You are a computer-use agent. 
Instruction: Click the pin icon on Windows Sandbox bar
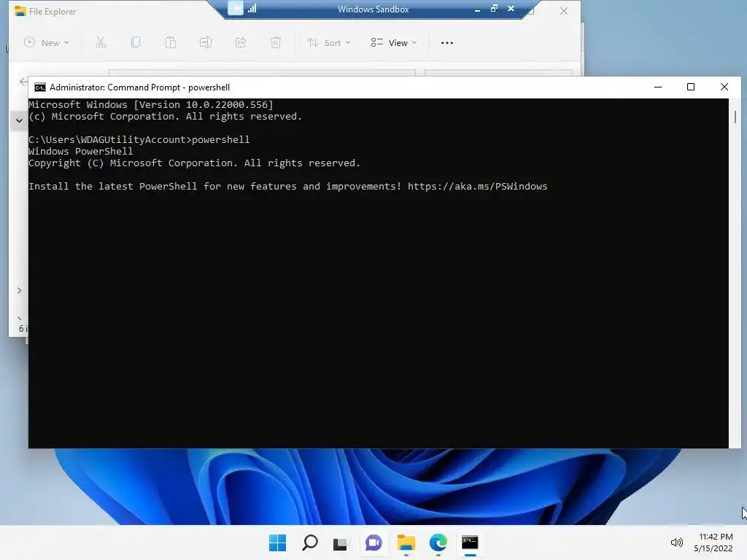pyautogui.click(x=236, y=9)
